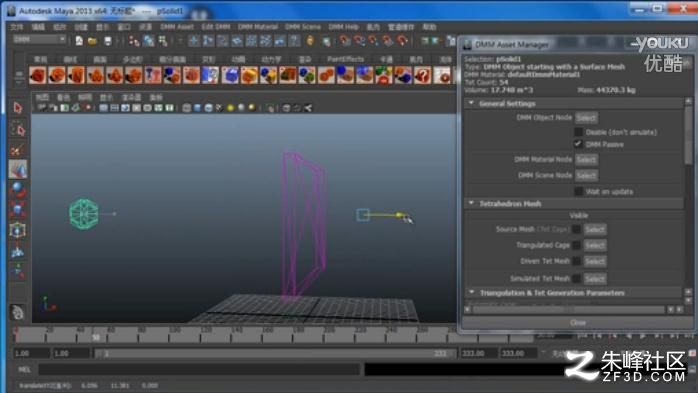Collapse the Tetrahedron Mesh section

pyautogui.click(x=471, y=203)
